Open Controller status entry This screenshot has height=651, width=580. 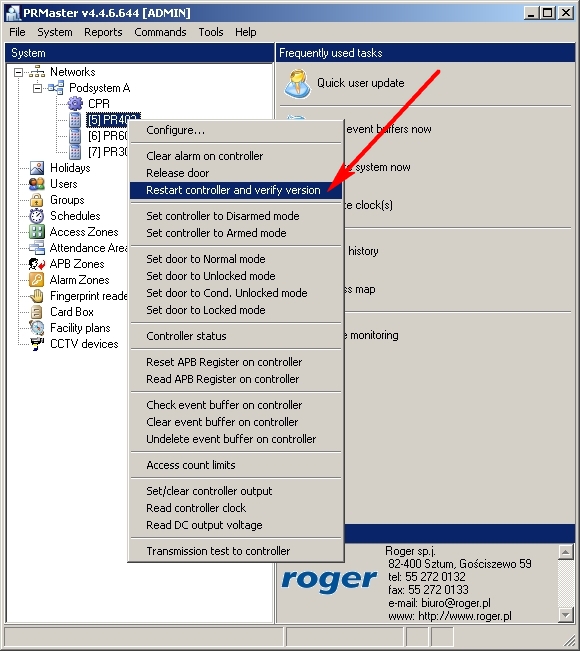(x=236, y=336)
